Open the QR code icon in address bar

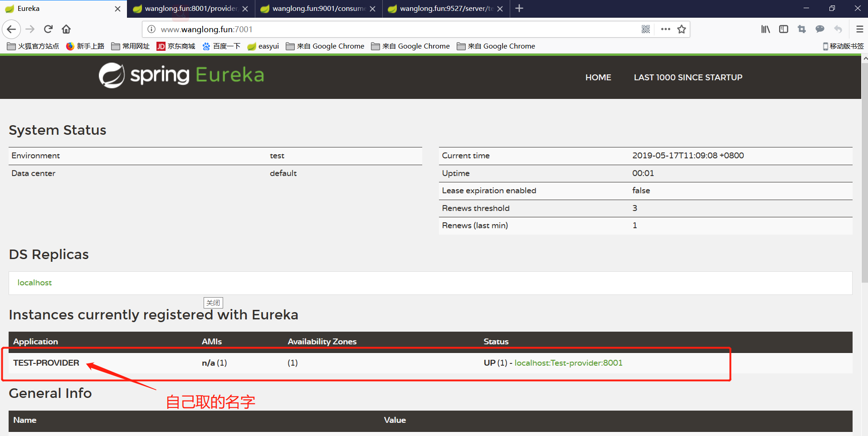(x=646, y=29)
